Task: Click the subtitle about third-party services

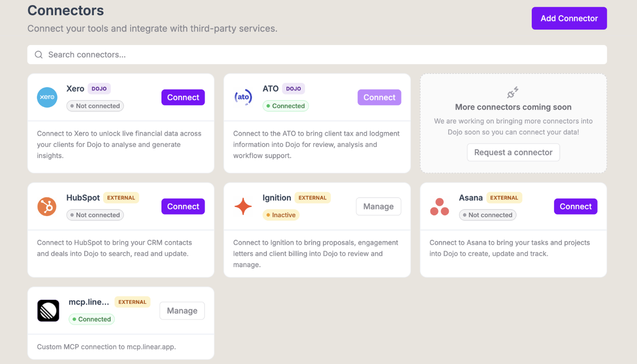Action: pyautogui.click(x=152, y=29)
